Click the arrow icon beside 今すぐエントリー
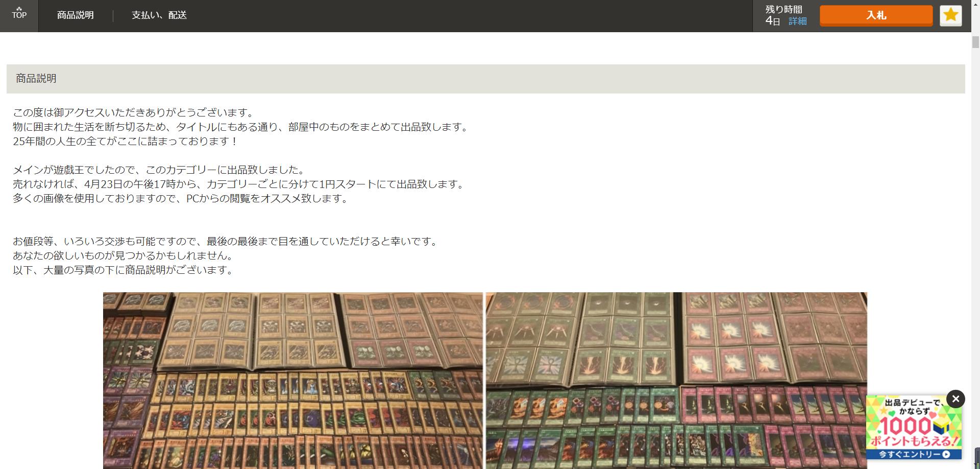980x469 pixels. (946, 454)
